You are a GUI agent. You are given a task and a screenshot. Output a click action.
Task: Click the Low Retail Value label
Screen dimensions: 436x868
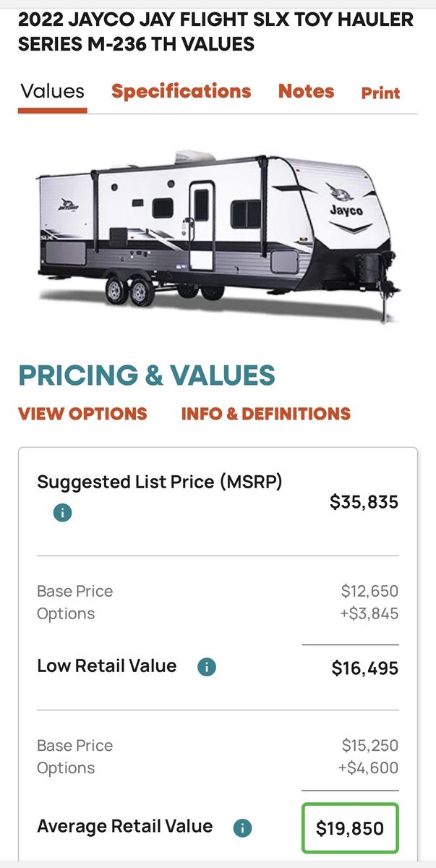[106, 666]
